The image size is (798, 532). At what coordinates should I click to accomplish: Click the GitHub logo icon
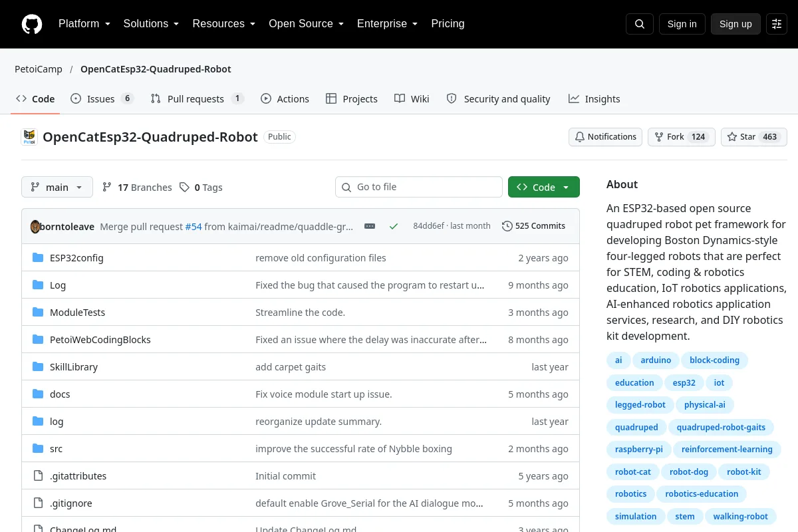[32, 24]
